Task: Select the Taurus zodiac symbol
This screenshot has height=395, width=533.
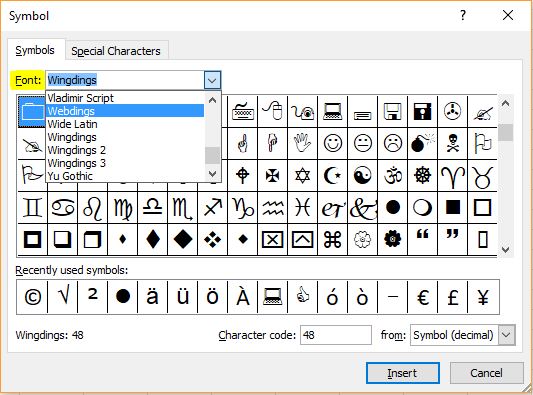Action: click(482, 175)
